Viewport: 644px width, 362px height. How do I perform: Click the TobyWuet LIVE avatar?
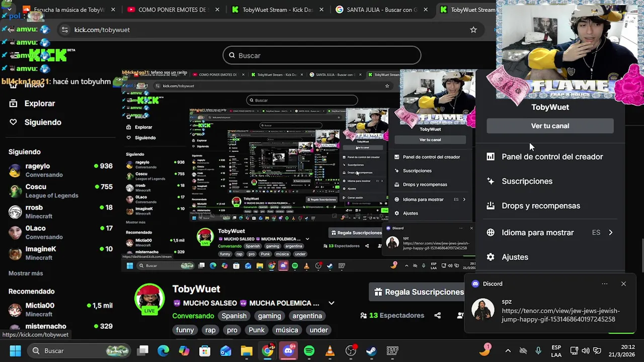pos(149,299)
